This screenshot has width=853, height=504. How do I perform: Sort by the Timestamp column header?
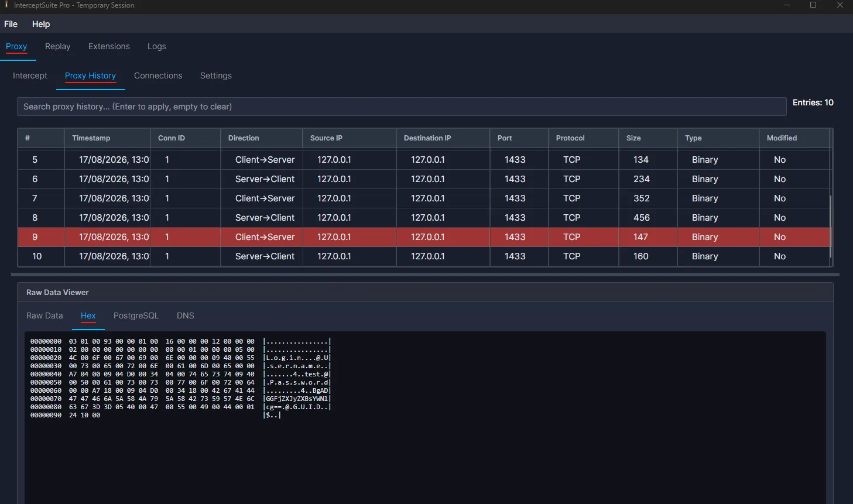pyautogui.click(x=107, y=138)
